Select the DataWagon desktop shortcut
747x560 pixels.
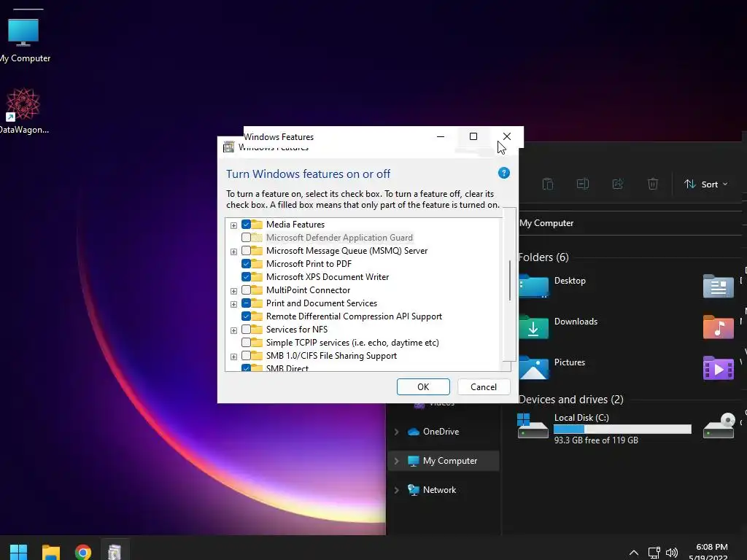23,112
